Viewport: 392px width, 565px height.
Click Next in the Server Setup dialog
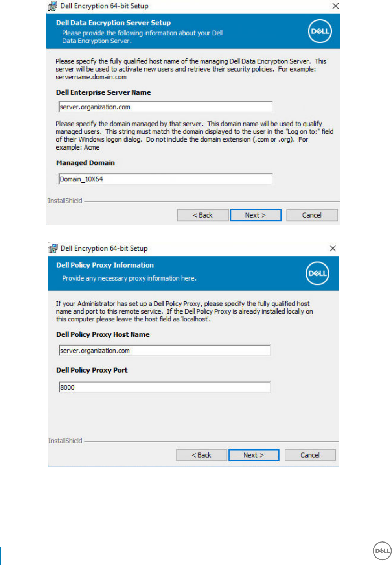(x=256, y=215)
